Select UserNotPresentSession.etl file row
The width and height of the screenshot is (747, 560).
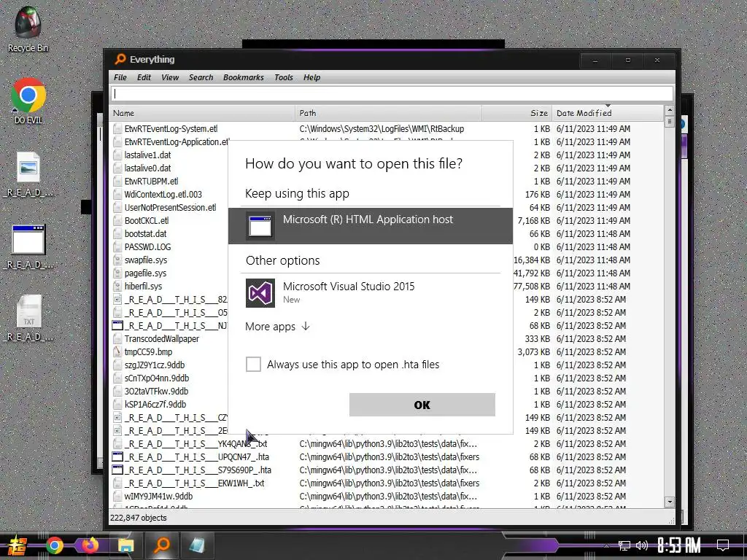tap(387, 208)
